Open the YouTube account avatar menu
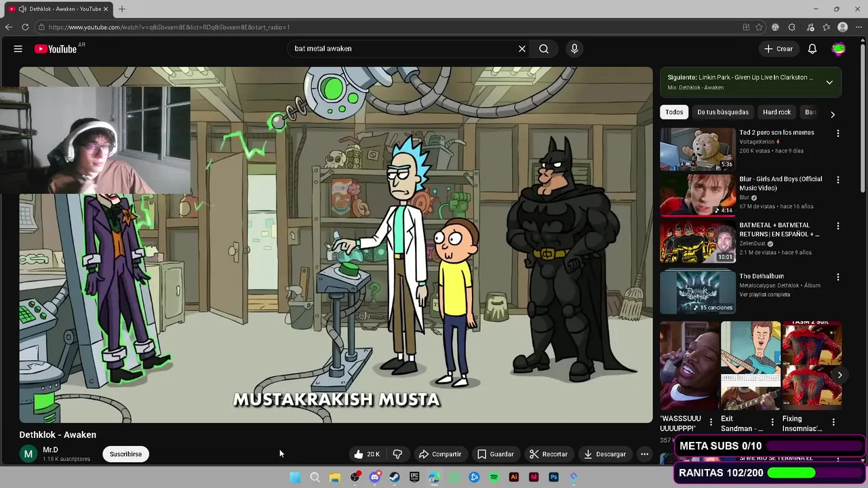 point(839,49)
